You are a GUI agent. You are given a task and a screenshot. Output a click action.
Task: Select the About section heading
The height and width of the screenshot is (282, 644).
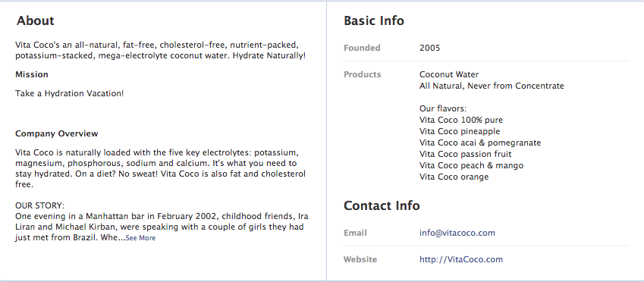pos(36,20)
